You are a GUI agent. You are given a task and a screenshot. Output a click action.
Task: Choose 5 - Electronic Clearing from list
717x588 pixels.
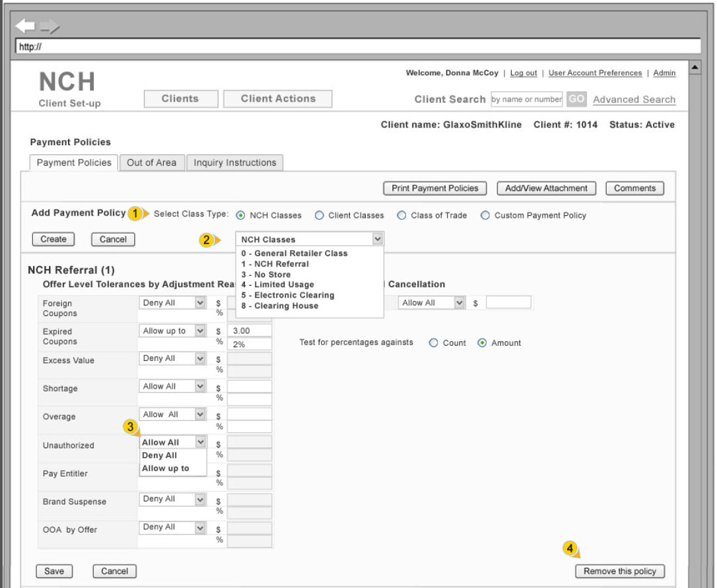coord(287,295)
